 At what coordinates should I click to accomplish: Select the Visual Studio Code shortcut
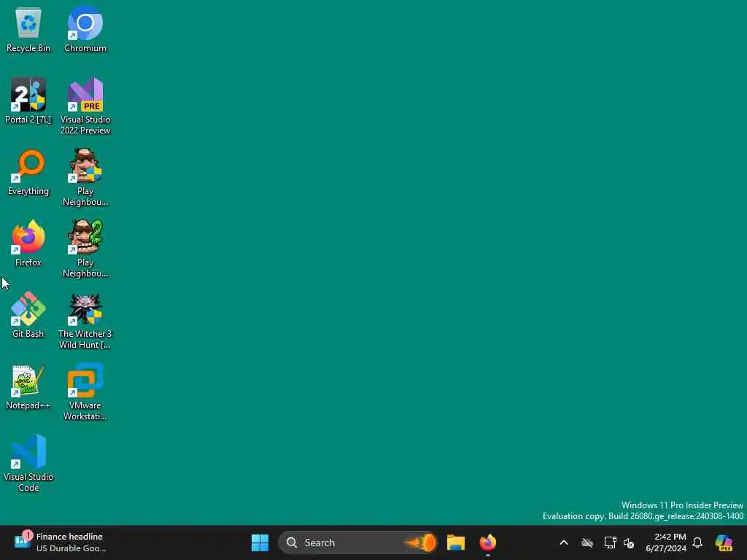tap(28, 463)
